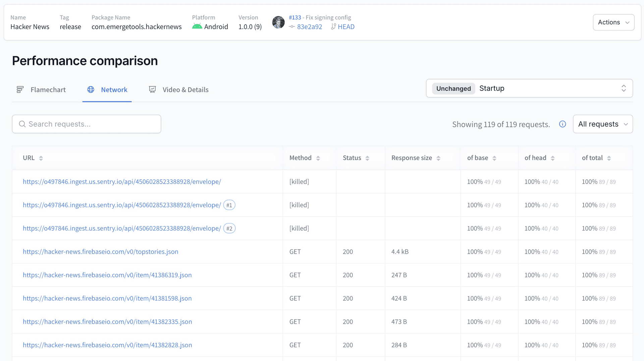Switch to the Flamechart tab

(48, 89)
